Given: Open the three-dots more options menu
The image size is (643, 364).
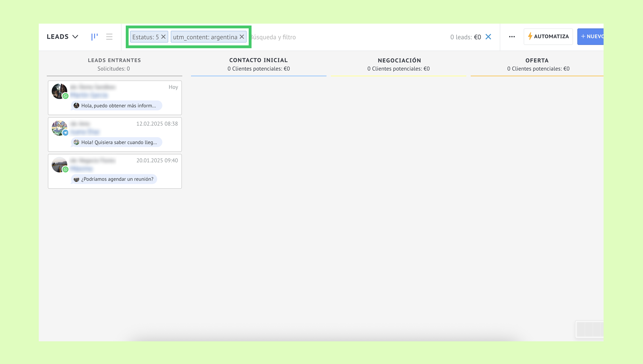Looking at the screenshot, I should [512, 37].
